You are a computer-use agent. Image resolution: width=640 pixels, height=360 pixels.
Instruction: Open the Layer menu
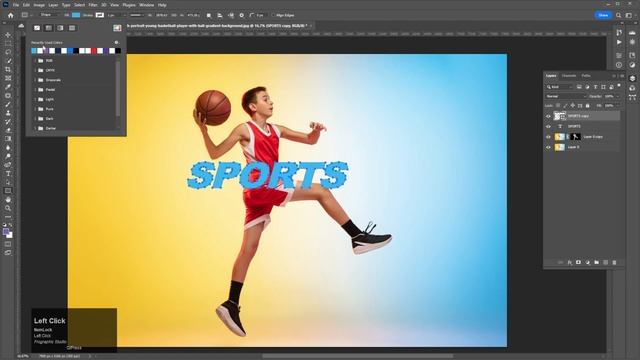pos(53,5)
